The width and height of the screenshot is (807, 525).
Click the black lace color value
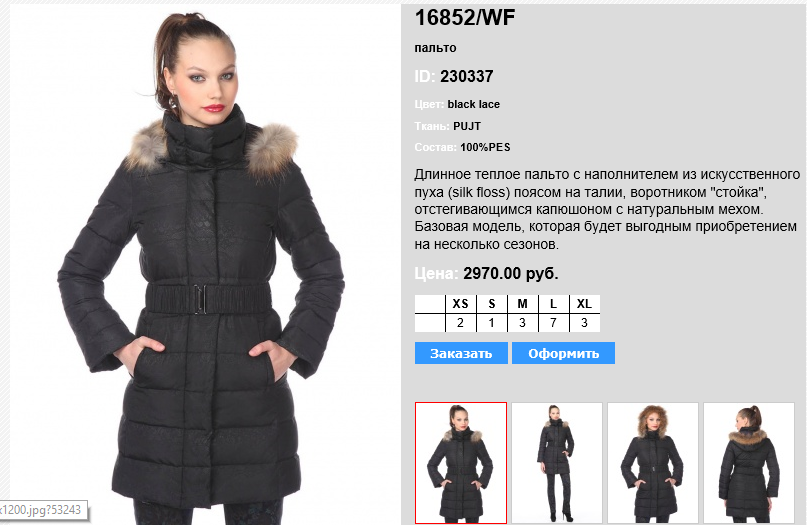(x=473, y=104)
